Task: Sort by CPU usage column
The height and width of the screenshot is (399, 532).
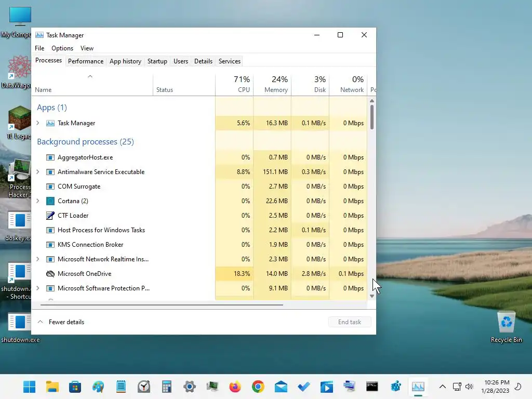Action: [234, 85]
